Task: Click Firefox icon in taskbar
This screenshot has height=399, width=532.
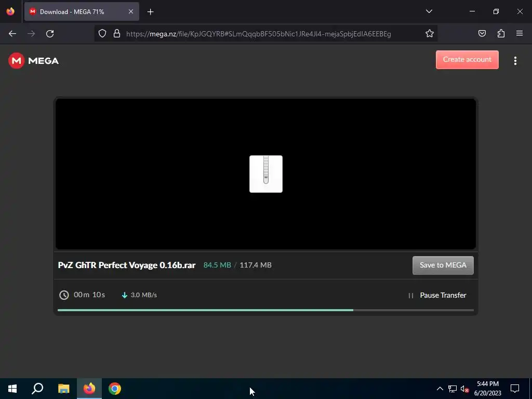Action: 89,389
